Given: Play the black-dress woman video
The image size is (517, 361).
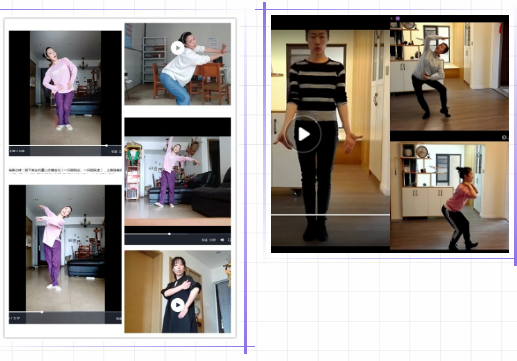Looking at the screenshot, I should coord(178,305).
